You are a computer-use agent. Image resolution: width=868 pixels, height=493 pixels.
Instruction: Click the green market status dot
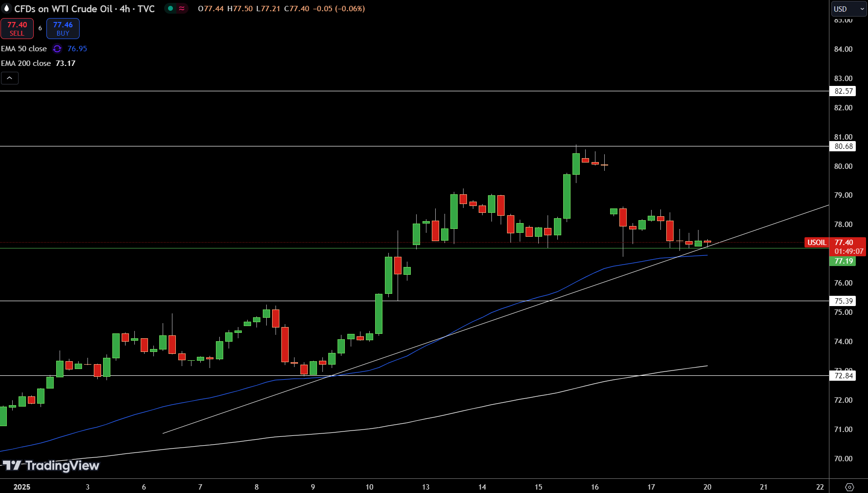coord(170,8)
